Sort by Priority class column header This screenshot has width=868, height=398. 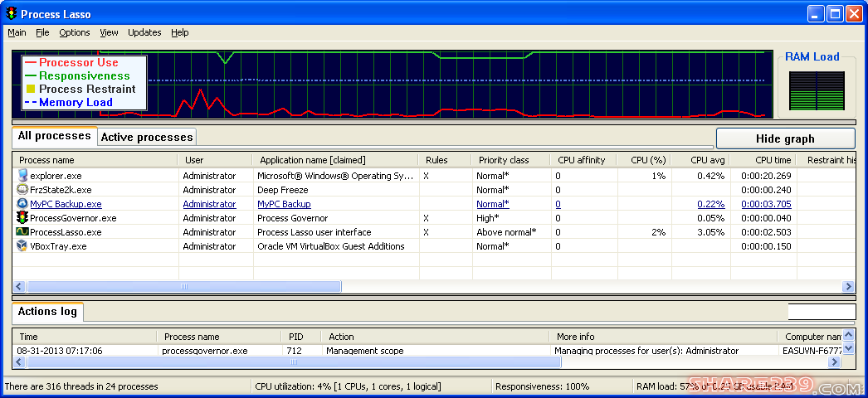tap(510, 160)
